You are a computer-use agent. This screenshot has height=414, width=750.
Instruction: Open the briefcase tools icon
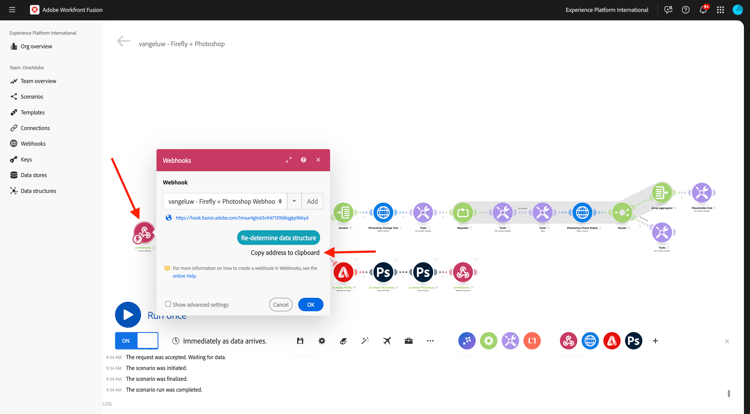408,341
